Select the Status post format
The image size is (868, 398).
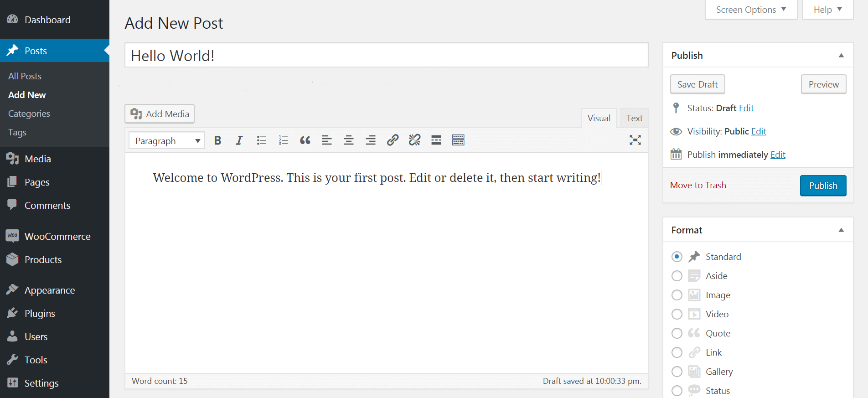[x=677, y=391]
